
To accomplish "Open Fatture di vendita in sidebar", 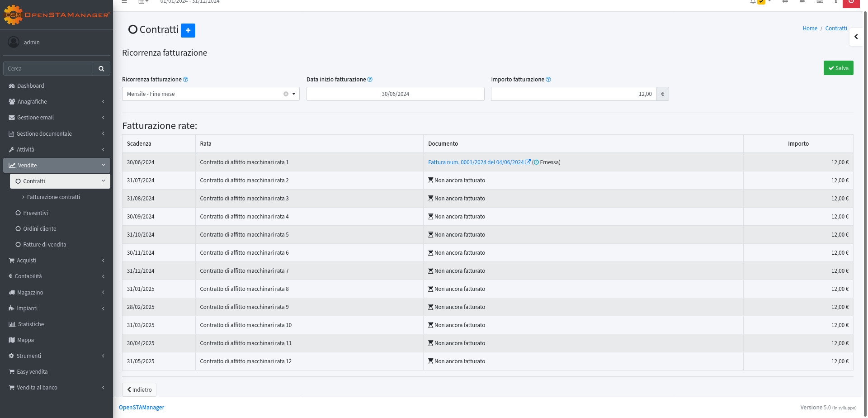I will [x=44, y=245].
